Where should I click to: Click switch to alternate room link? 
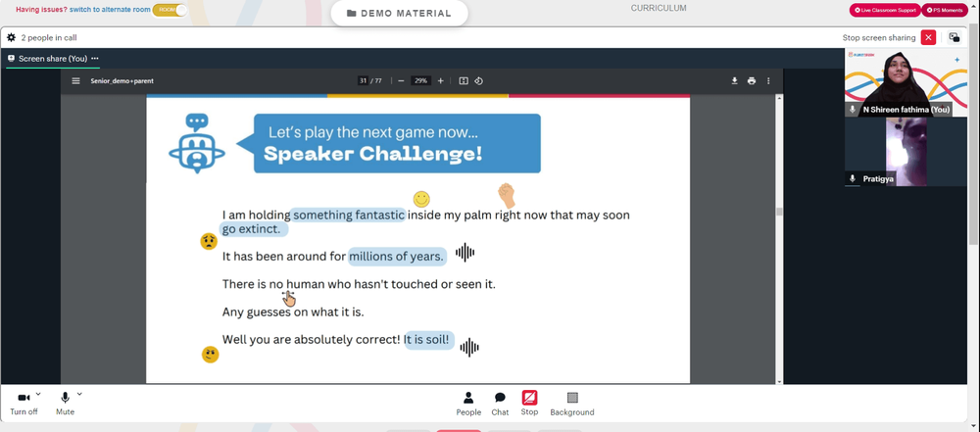pos(110,10)
